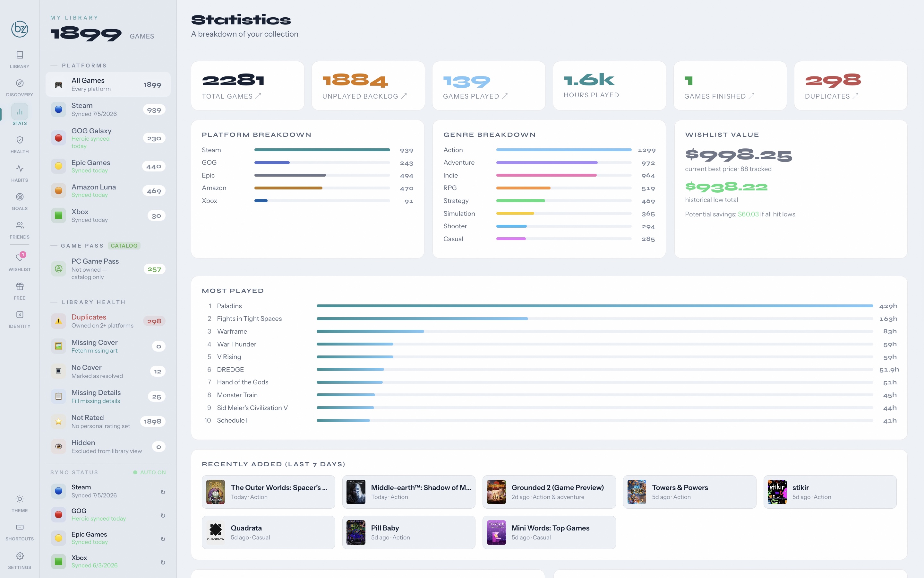924x578 pixels.
Task: Toggle the Auto On sync indicator
Action: click(x=149, y=472)
